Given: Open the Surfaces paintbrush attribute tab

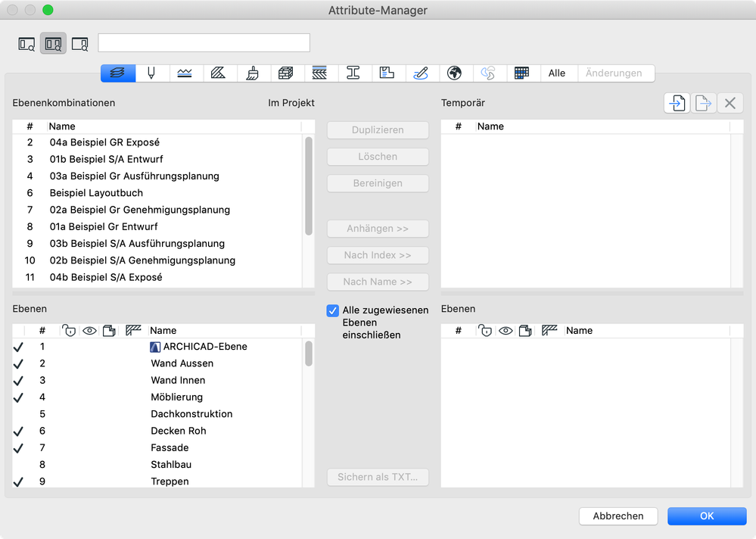Looking at the screenshot, I should [252, 73].
